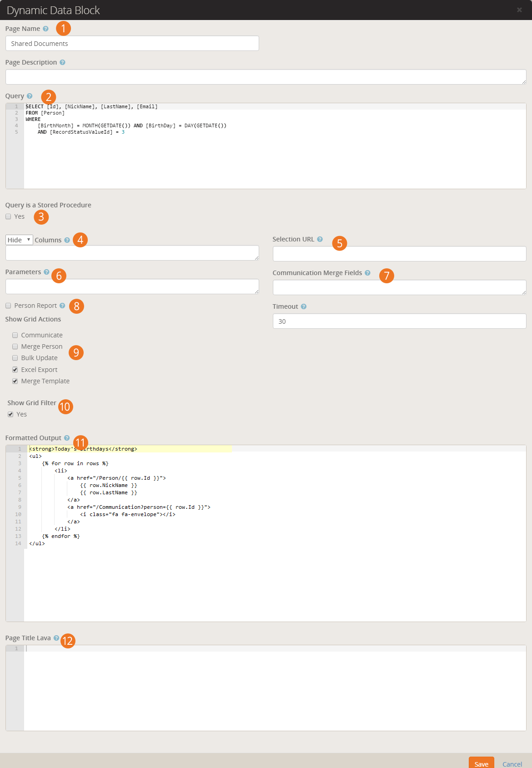Screen dimensions: 532x768
Task: Click Timeout help icon
Action: pyautogui.click(x=303, y=306)
